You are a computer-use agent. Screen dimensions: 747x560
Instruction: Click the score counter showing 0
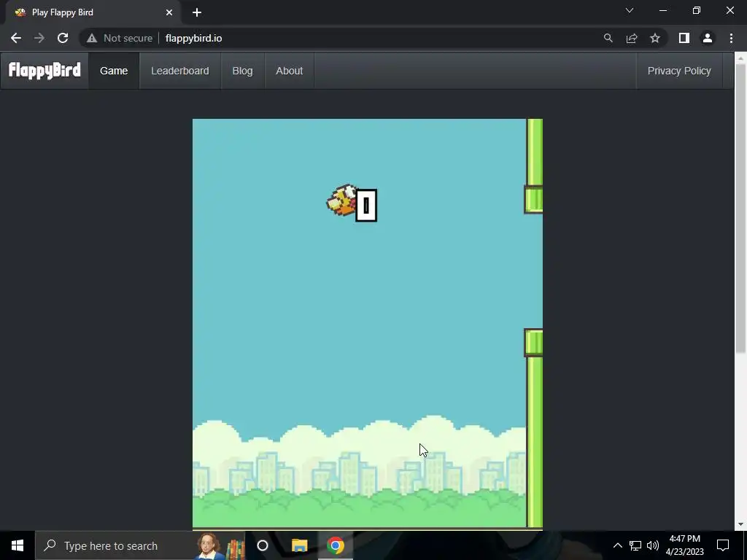(x=366, y=205)
